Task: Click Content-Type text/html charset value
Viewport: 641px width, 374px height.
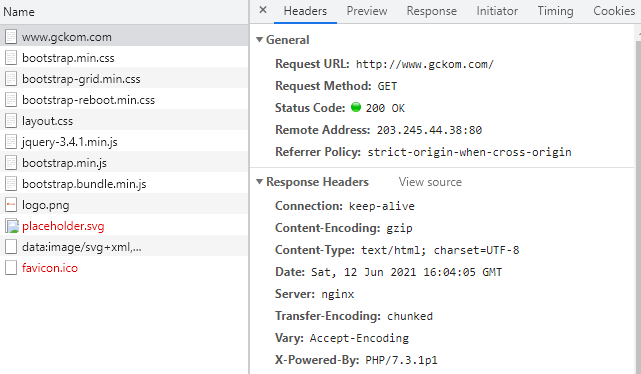Action: 440,250
